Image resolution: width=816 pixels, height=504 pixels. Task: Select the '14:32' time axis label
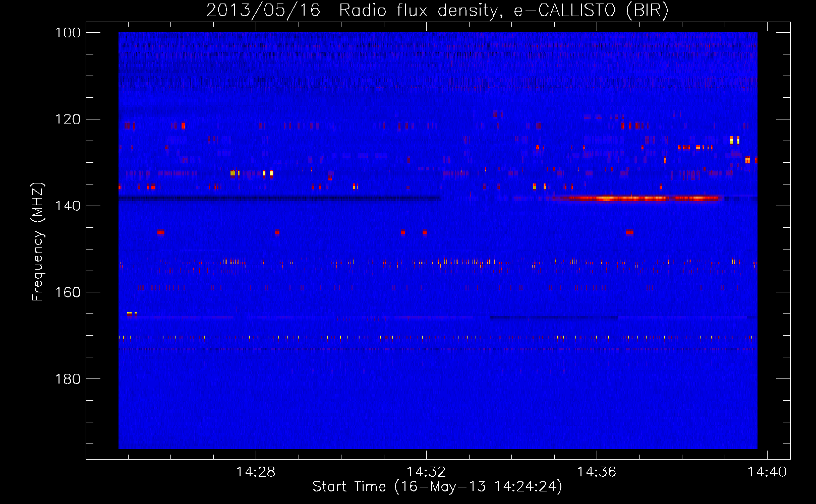pos(426,472)
